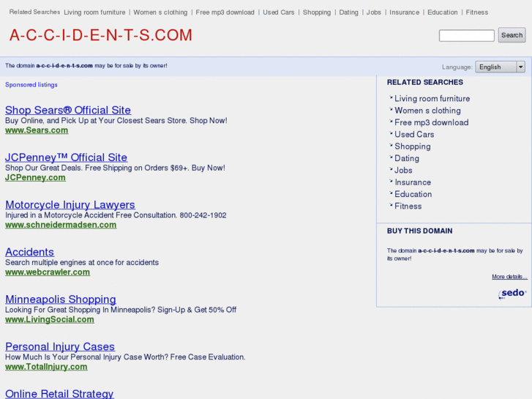
Task: Open Shopping in sidebar related searches
Action: (413, 146)
